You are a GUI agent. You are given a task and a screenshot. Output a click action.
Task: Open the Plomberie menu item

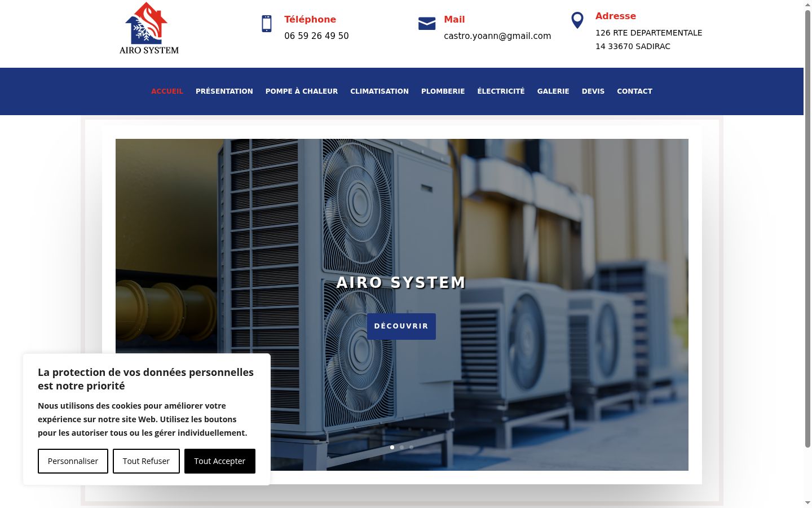(x=443, y=91)
